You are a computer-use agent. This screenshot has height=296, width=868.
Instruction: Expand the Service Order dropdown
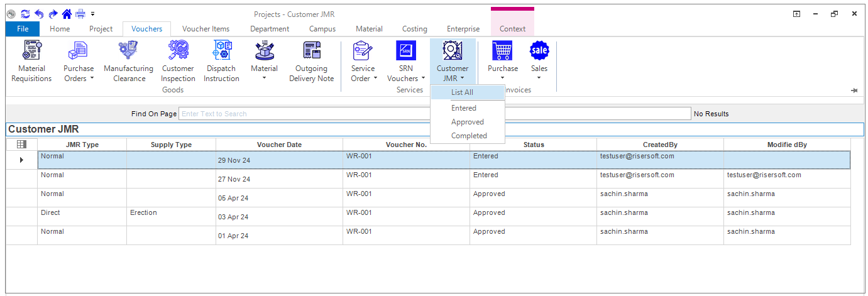coord(363,73)
